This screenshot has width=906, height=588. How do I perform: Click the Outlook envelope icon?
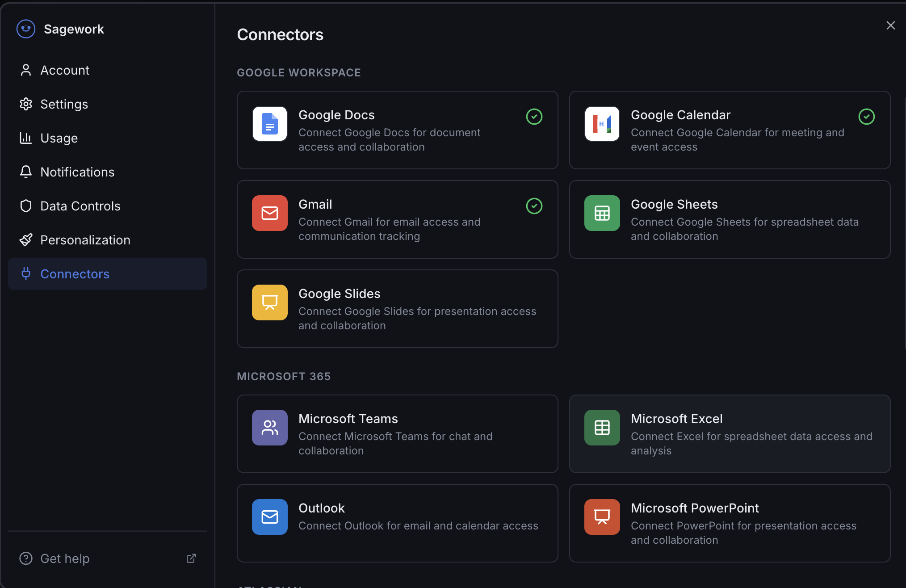(269, 517)
